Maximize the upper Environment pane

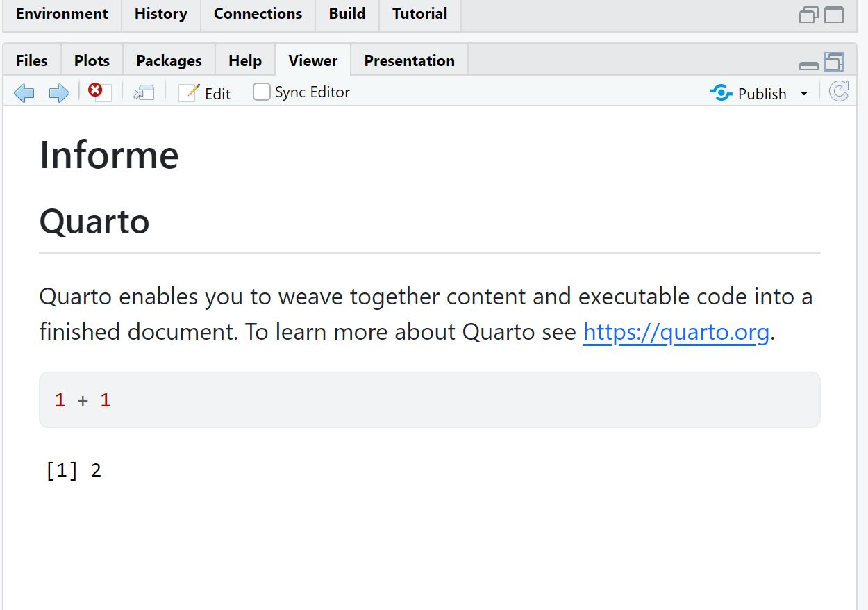coord(834,15)
